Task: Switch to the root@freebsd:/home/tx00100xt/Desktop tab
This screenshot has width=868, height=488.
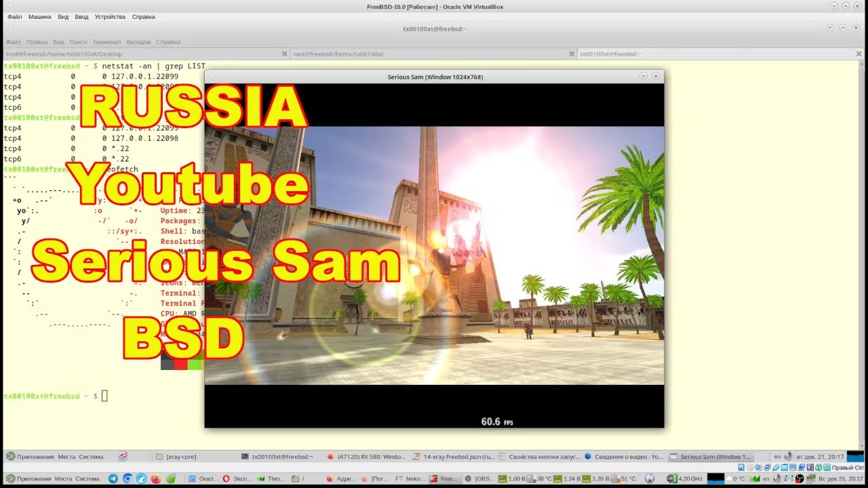Action: point(146,54)
